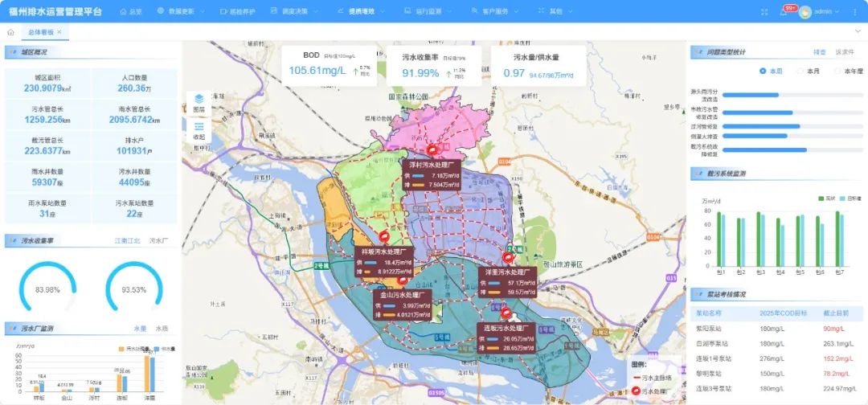The height and width of the screenshot is (405, 868).
Task: Open the 调度决策 menu
Action: tap(295, 11)
